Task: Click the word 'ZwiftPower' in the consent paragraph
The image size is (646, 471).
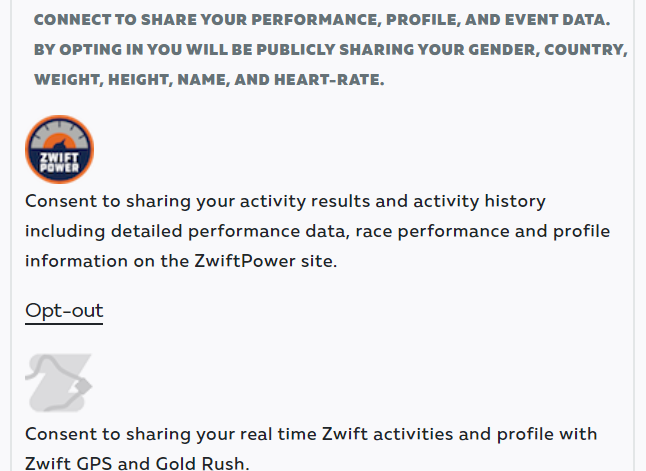Action: (x=245, y=261)
